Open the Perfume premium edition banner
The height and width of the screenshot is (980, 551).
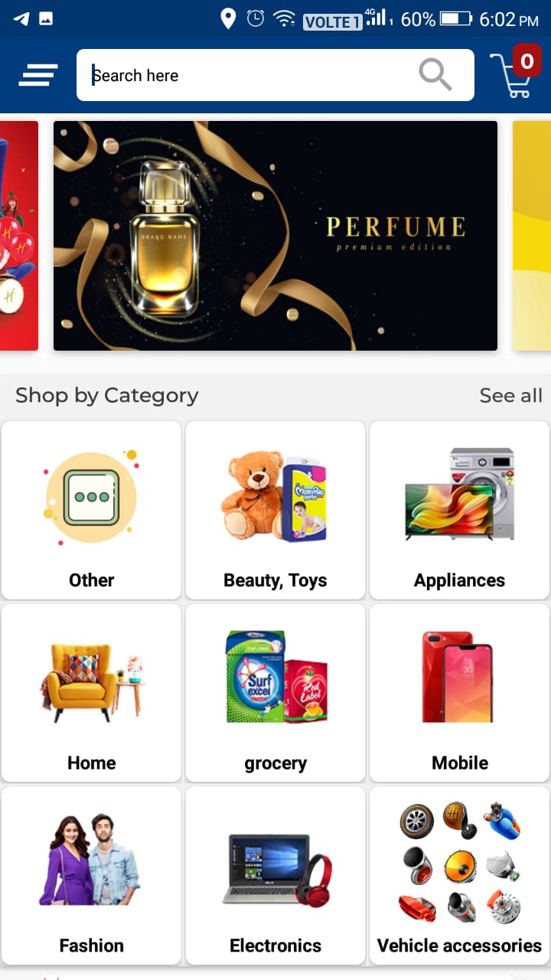pyautogui.click(x=275, y=236)
